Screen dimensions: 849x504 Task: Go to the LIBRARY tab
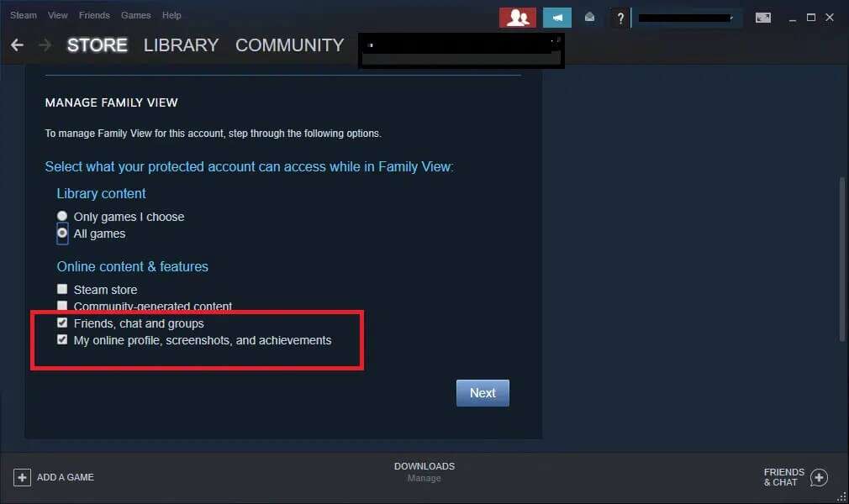tap(181, 45)
